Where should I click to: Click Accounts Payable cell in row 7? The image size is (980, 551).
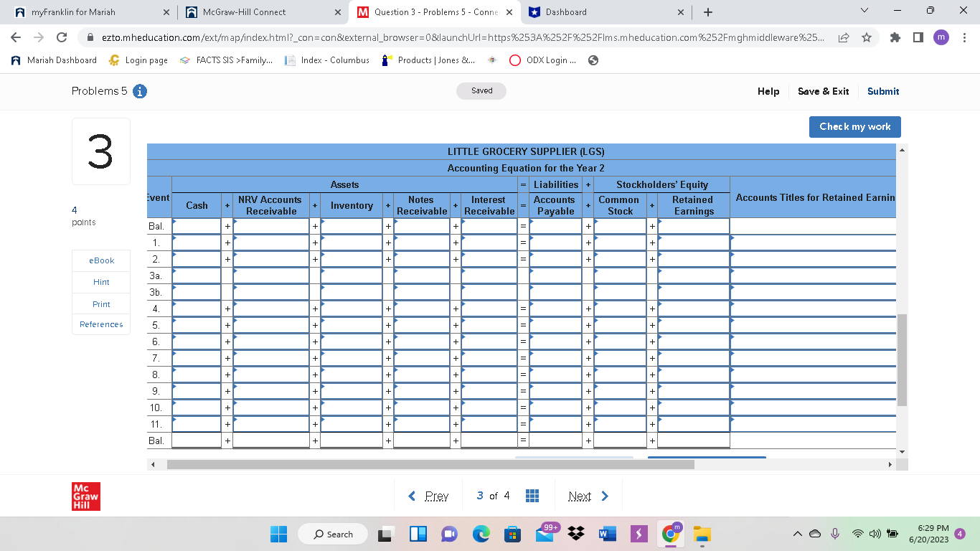click(x=555, y=358)
